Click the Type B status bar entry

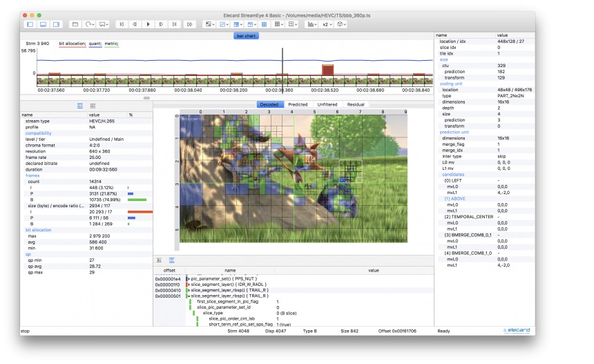(309, 331)
